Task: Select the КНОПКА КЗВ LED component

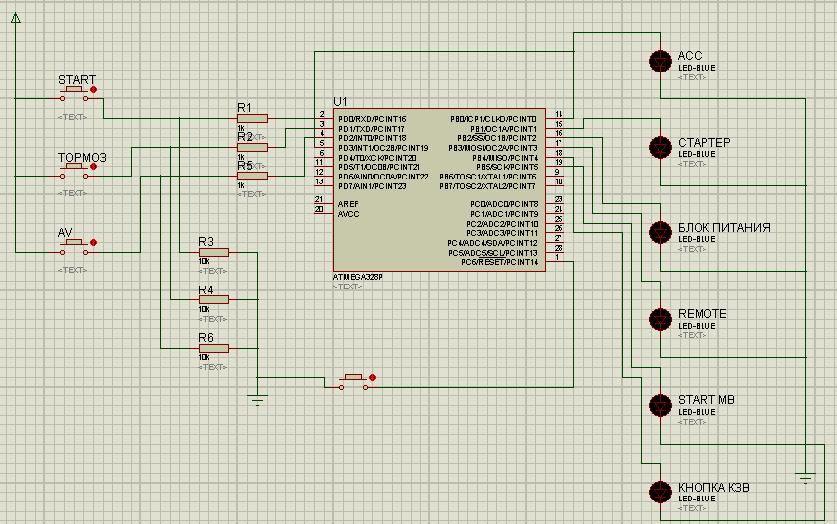Action: coord(659,492)
